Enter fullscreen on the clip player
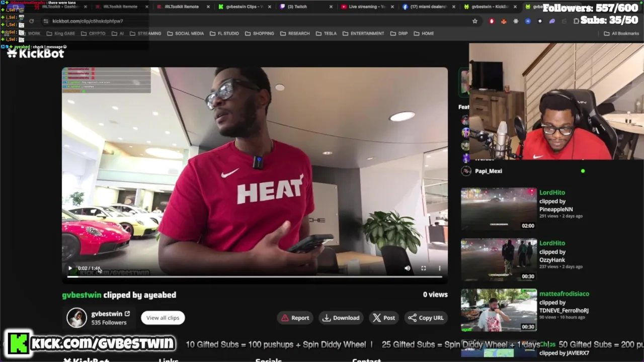 (x=424, y=268)
